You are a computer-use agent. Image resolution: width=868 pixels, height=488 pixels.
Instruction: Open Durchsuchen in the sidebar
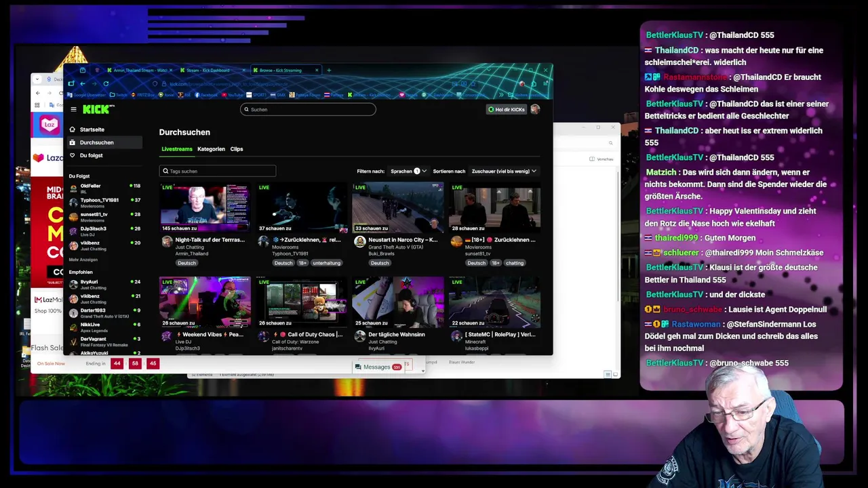pyautogui.click(x=104, y=142)
